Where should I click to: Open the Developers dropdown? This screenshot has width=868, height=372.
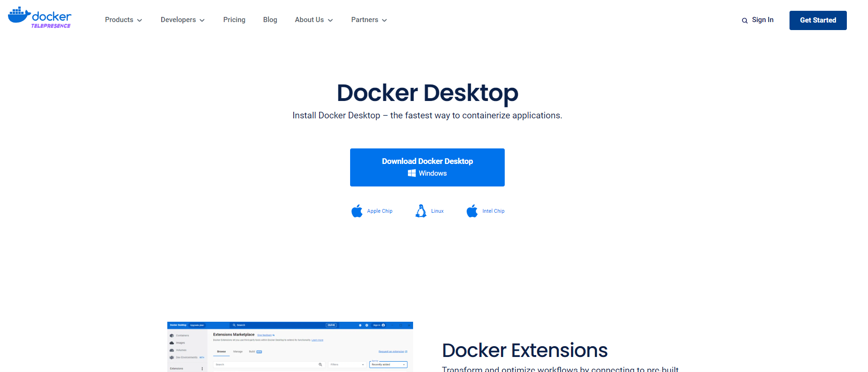(x=182, y=20)
